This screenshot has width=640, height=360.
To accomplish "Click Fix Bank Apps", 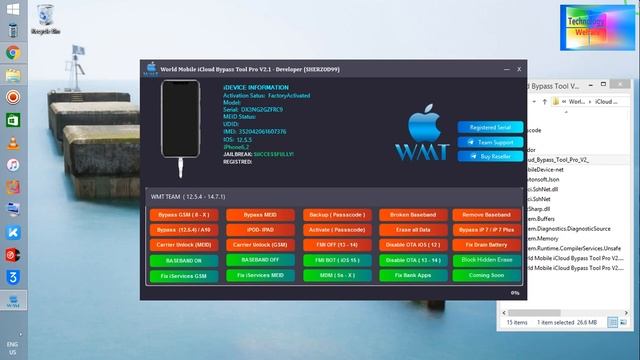I will (x=413, y=276).
